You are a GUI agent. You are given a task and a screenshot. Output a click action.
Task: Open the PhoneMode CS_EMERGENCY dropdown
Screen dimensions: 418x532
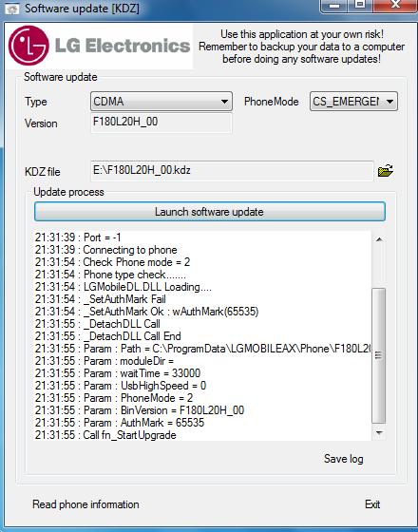(353, 101)
